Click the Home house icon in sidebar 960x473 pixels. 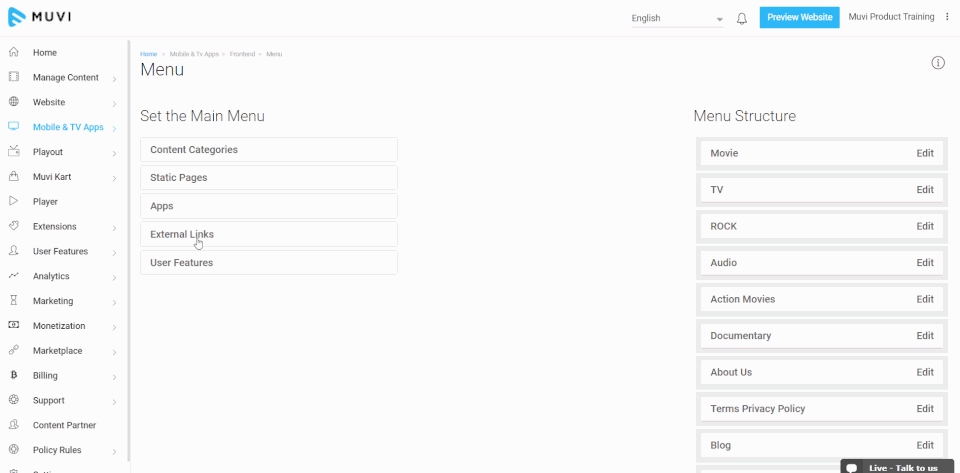click(13, 53)
